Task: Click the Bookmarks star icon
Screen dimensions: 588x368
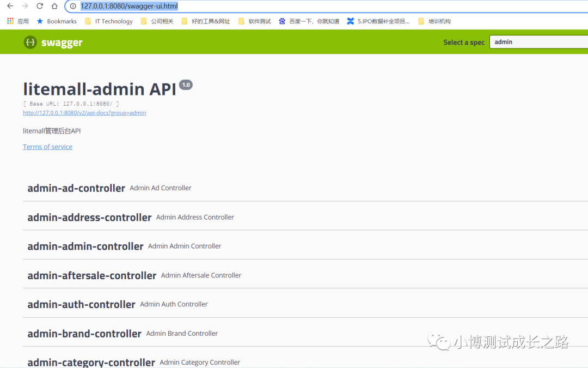Action: tap(40, 21)
